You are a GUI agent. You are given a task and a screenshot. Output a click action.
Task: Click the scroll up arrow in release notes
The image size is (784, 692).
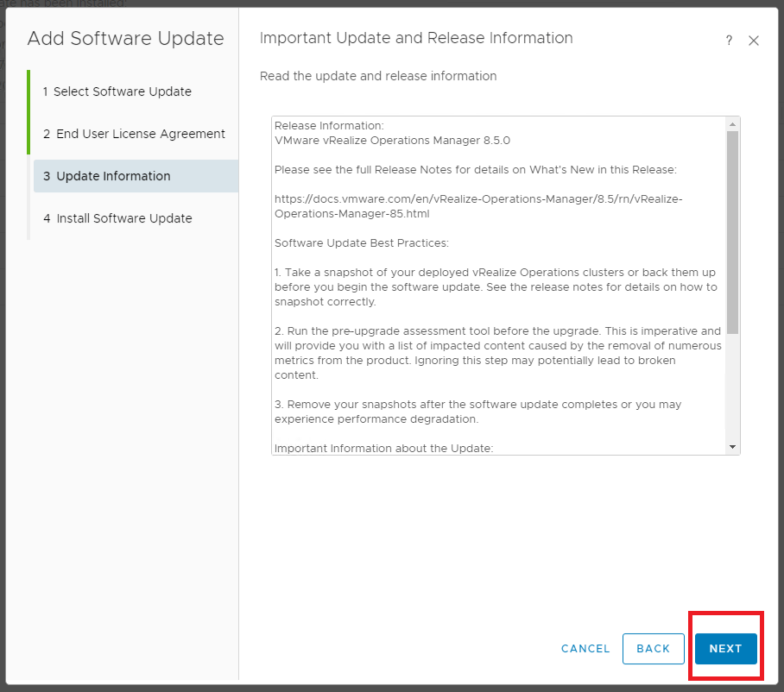pos(732,123)
